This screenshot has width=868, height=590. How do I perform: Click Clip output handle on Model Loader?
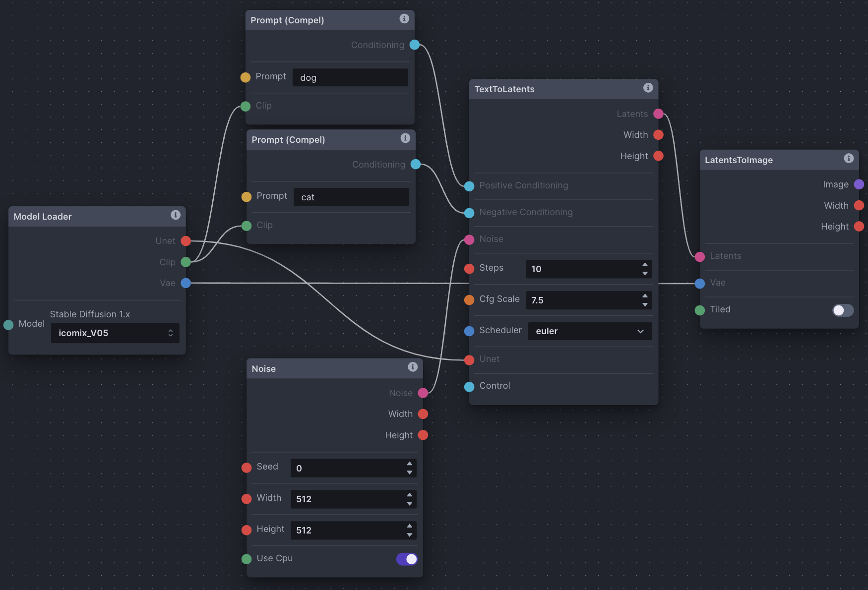point(186,262)
